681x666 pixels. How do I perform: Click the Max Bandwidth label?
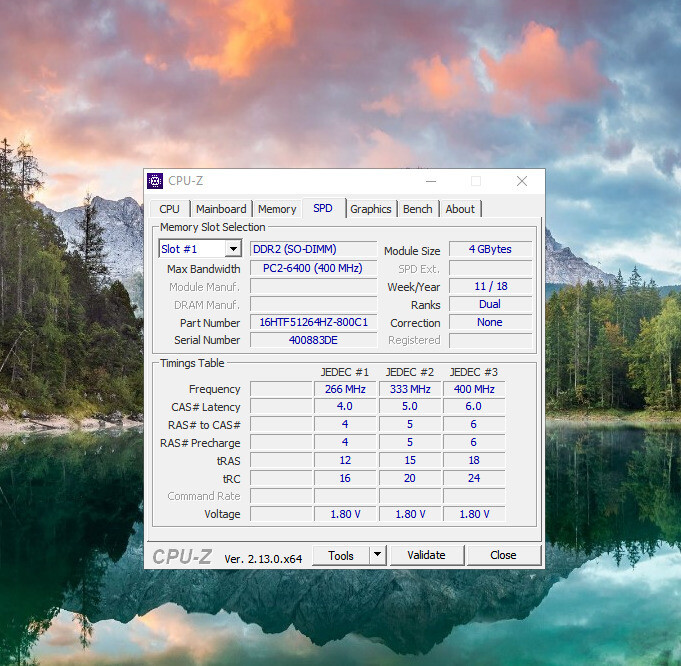pos(204,269)
